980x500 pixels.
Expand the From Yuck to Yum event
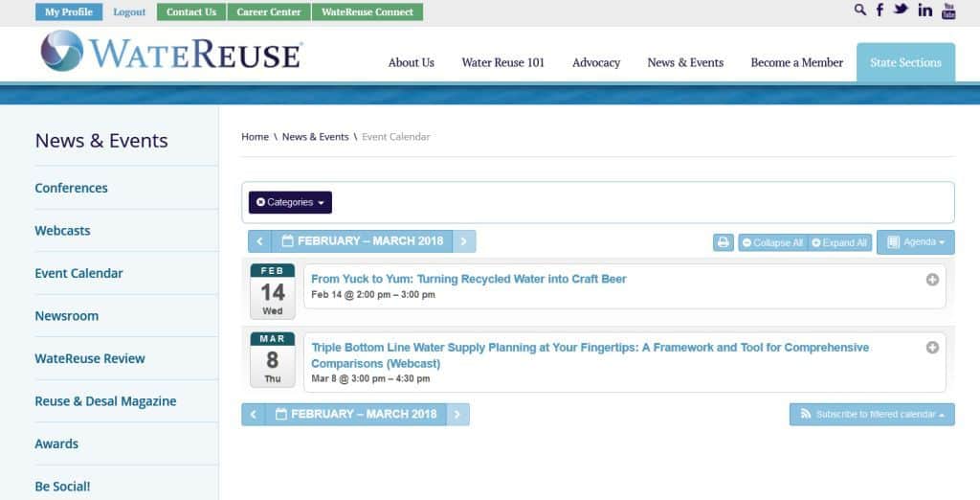click(932, 280)
